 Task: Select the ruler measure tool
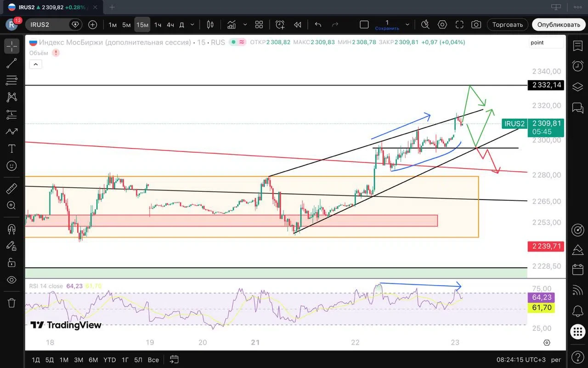pos(11,188)
